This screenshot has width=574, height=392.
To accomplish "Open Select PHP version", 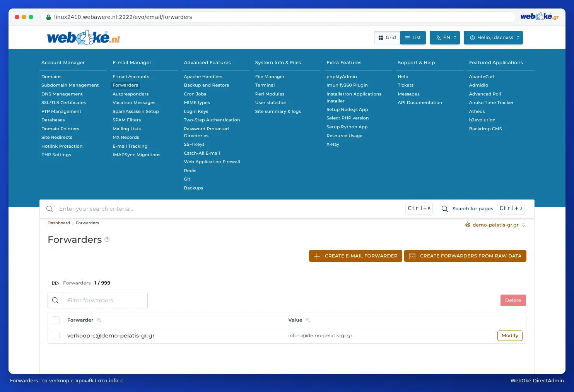I will tap(347, 118).
